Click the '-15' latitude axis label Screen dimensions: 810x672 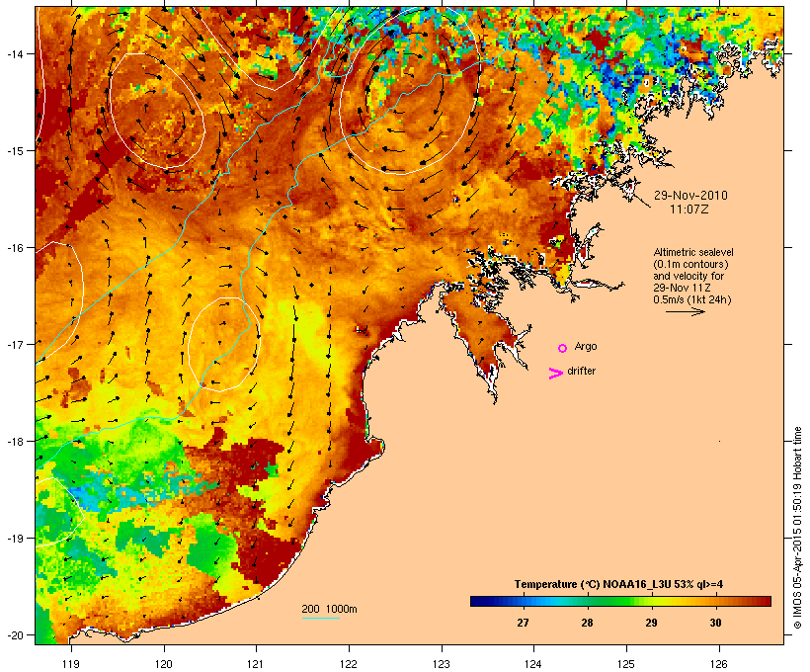click(x=14, y=151)
